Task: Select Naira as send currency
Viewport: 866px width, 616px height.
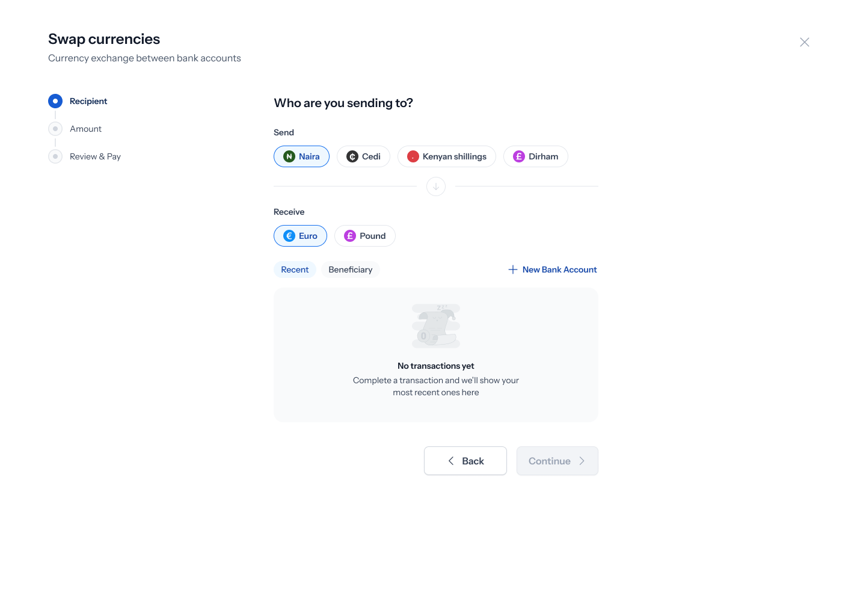Action: pyautogui.click(x=301, y=156)
